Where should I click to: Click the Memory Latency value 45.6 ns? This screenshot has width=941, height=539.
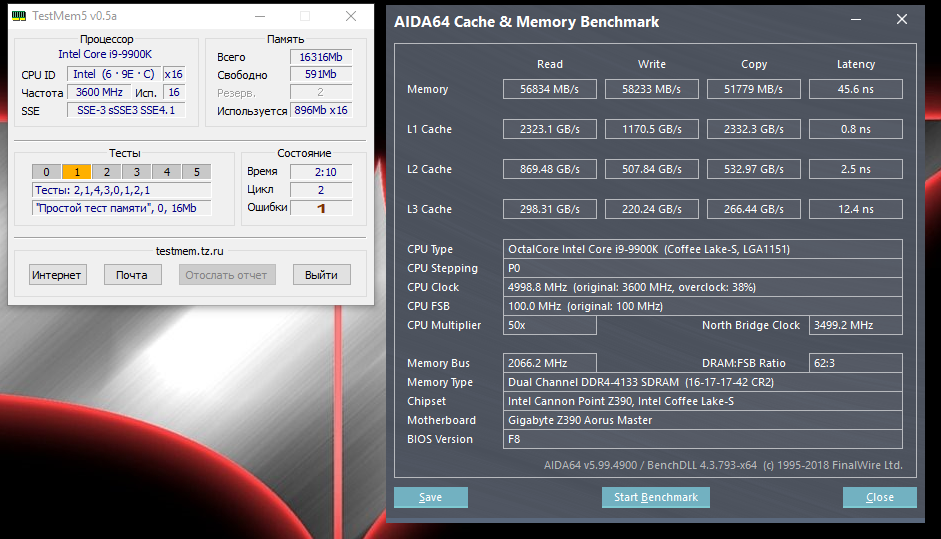(x=856, y=89)
